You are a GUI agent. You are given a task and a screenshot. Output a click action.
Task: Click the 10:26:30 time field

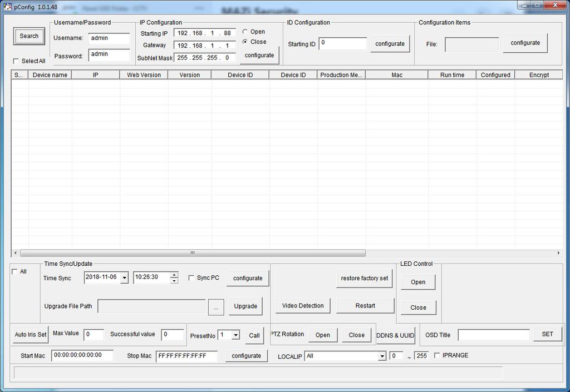[x=151, y=277]
